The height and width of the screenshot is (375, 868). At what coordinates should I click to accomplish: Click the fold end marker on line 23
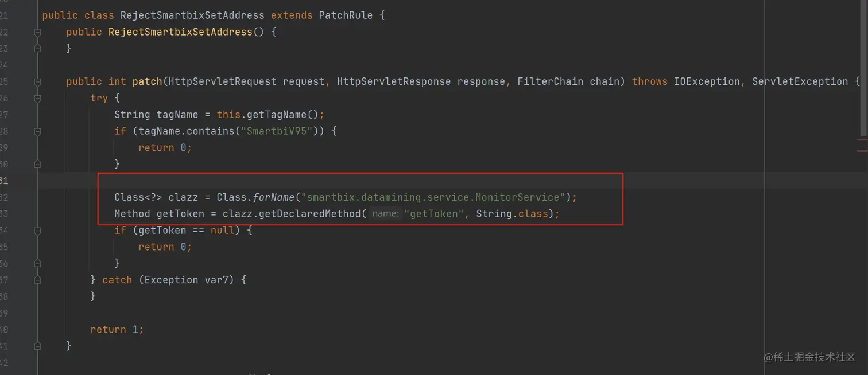(x=37, y=49)
